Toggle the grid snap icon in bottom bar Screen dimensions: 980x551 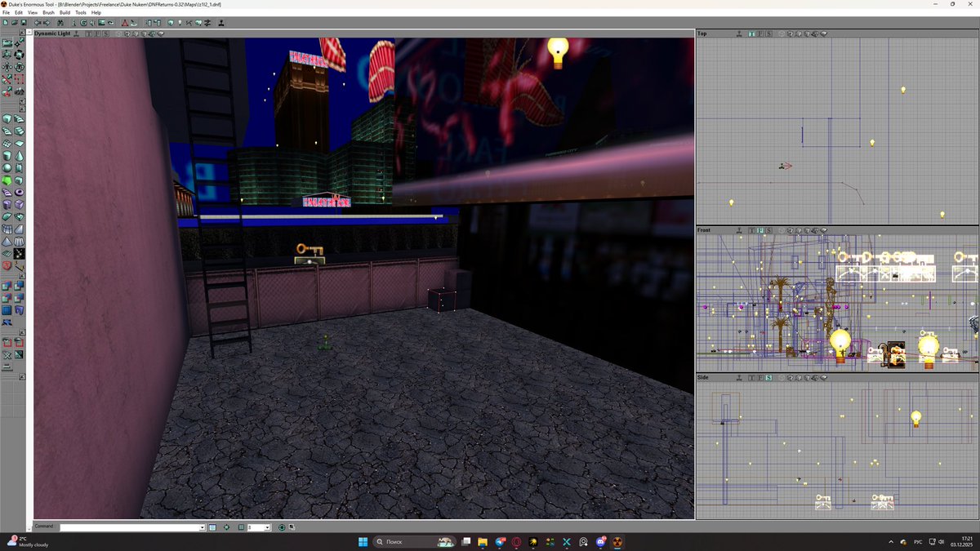242,527
